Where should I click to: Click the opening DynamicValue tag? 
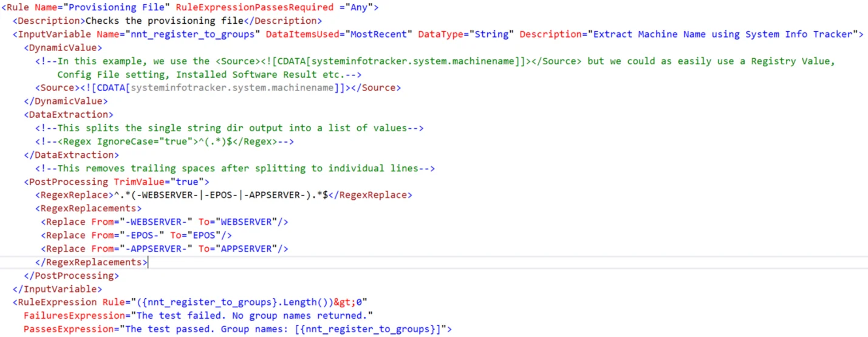(63, 47)
